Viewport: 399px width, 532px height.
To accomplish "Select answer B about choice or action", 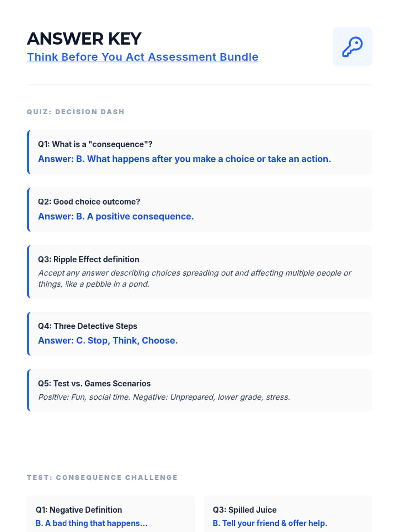I will 184,159.
